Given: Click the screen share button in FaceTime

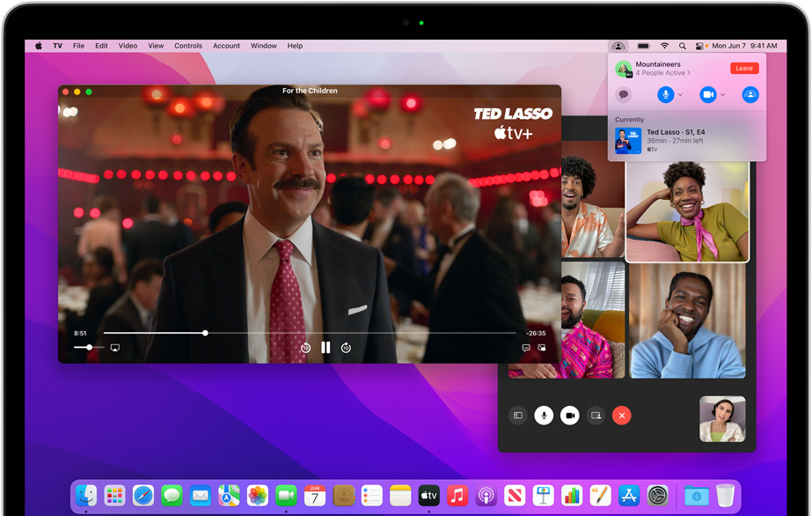Looking at the screenshot, I should pos(596,416).
